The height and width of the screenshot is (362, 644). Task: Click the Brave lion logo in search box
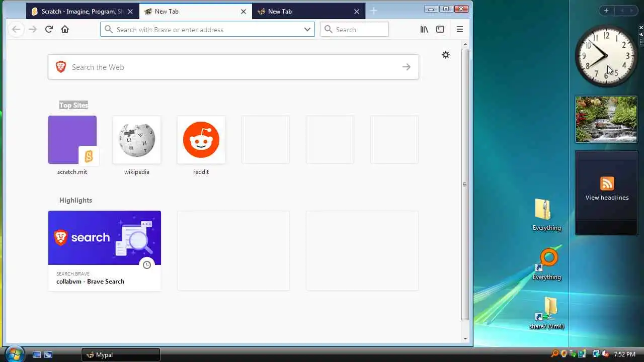[61, 67]
